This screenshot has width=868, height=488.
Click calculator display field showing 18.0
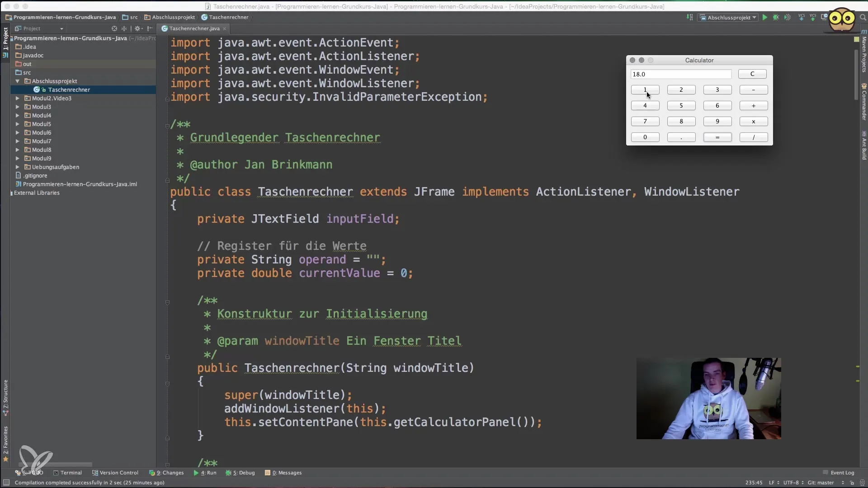[x=680, y=74]
